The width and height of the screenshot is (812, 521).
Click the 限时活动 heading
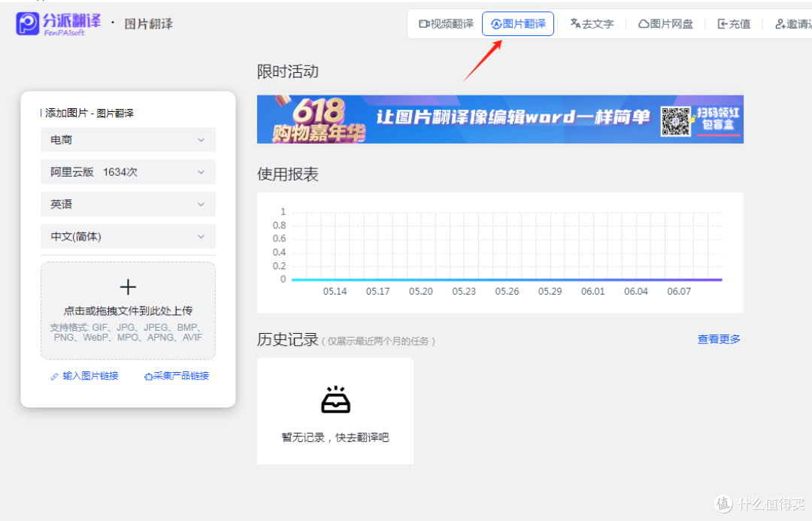[x=288, y=71]
